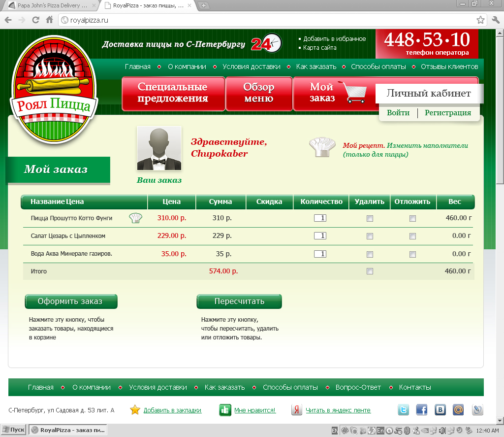
Task: Click quantity field for Вода Аква Минерале
Action: (x=320, y=254)
